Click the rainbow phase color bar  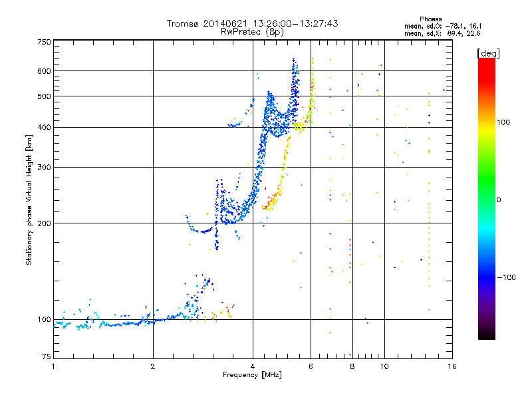tap(487, 199)
